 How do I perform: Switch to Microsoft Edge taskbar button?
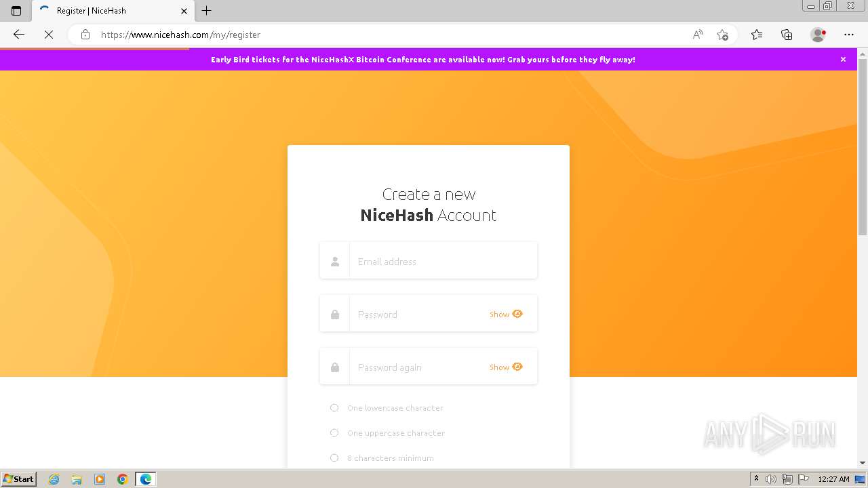(146, 479)
